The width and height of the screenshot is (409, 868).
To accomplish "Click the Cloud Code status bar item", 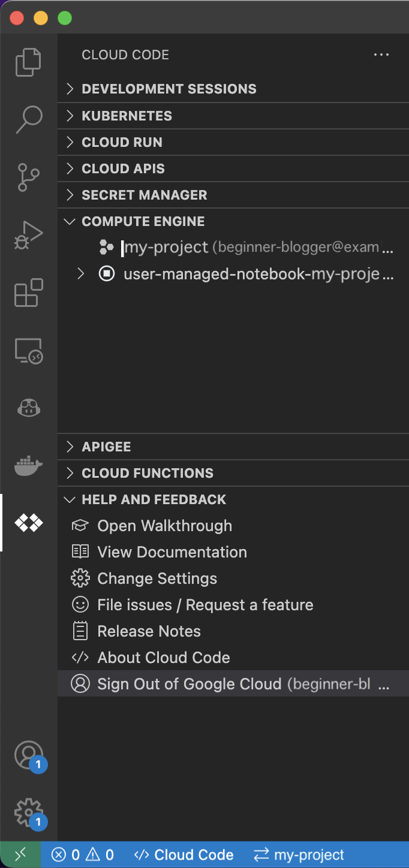I will pos(184,855).
